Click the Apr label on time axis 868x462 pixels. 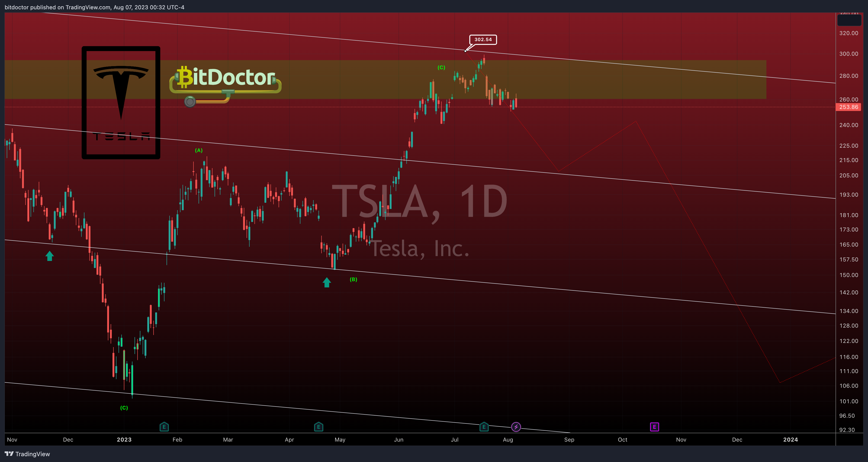point(289,439)
